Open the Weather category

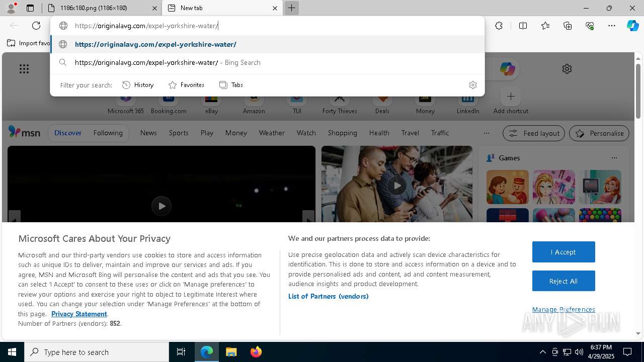point(272,133)
